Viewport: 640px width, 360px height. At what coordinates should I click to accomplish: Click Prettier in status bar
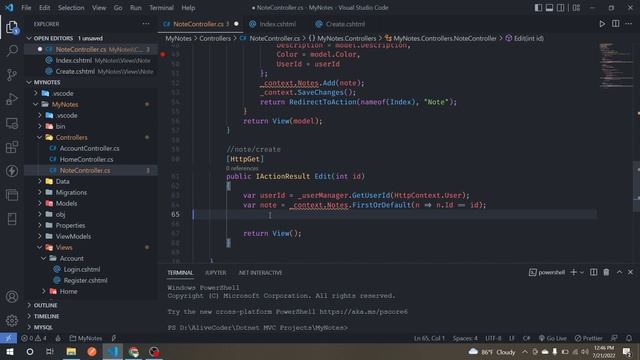(588, 338)
